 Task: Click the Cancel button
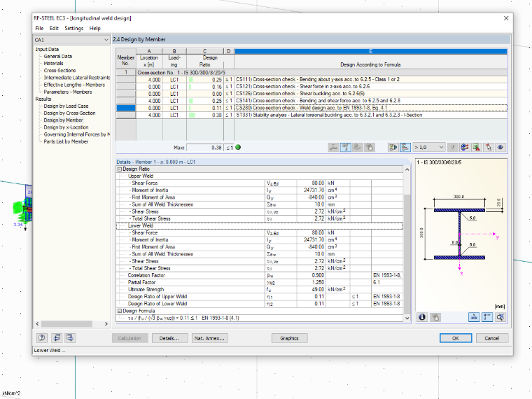[492, 338]
